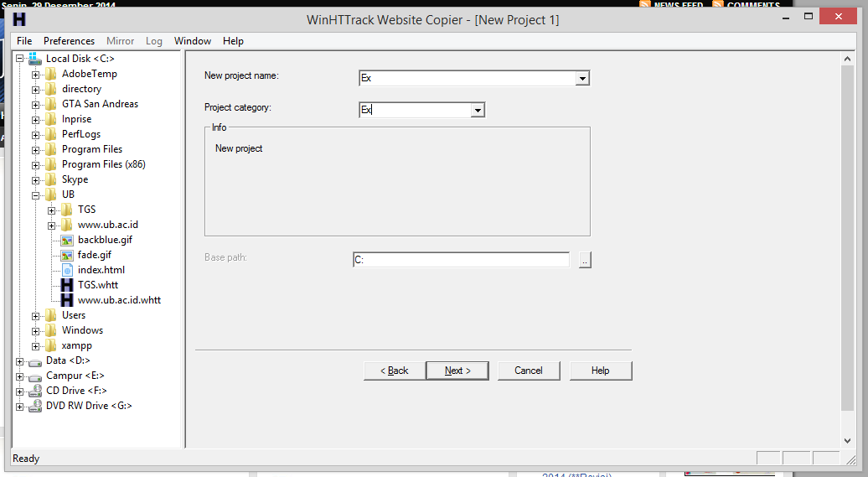Click the HTTrack app icon in title bar
This screenshot has width=868, height=477.
(x=19, y=19)
